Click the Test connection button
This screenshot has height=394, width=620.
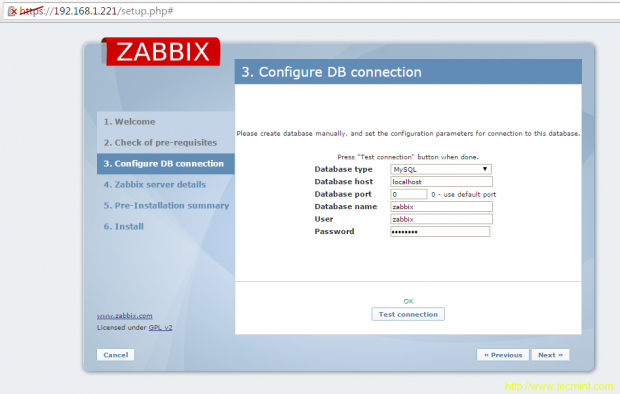[408, 314]
